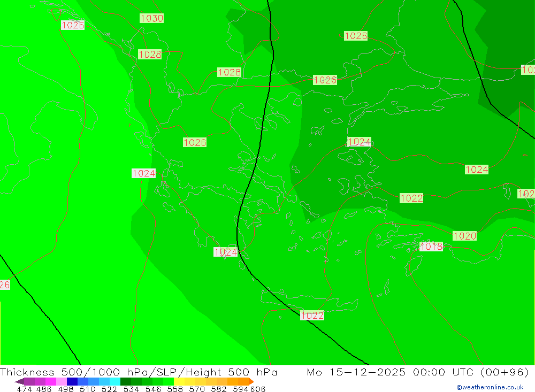Click the 570 legend value
The width and height of the screenshot is (535, 392).
click(197, 389)
